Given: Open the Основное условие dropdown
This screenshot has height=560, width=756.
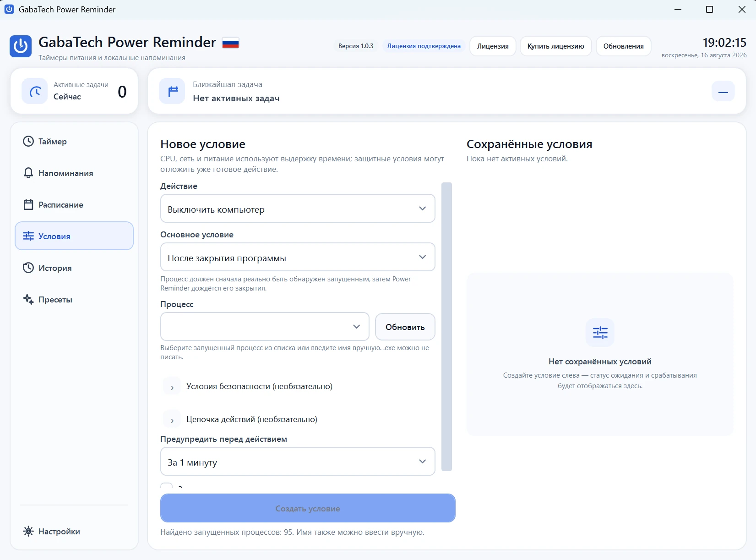Looking at the screenshot, I should tap(298, 257).
